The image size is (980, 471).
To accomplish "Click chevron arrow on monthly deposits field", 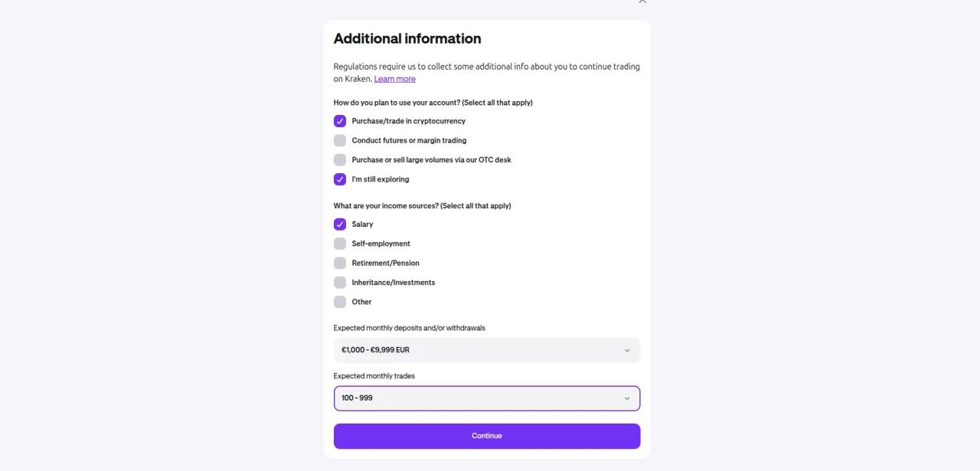I will coord(627,350).
